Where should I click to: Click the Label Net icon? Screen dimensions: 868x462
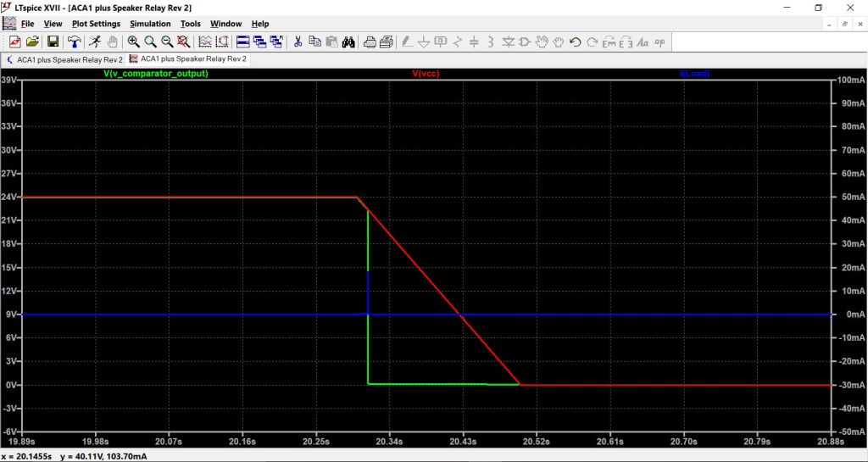[441, 42]
